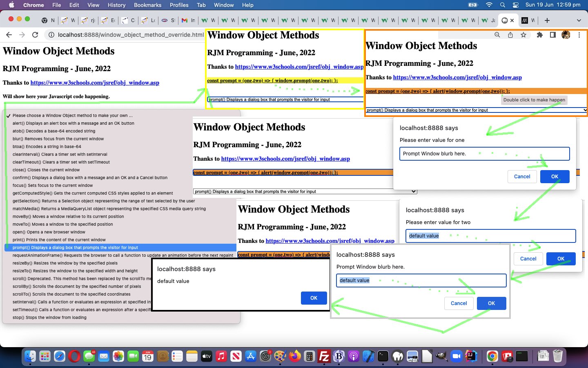Start Zoom from the Dock
Viewport: 588px width, 368px height.
click(455, 356)
